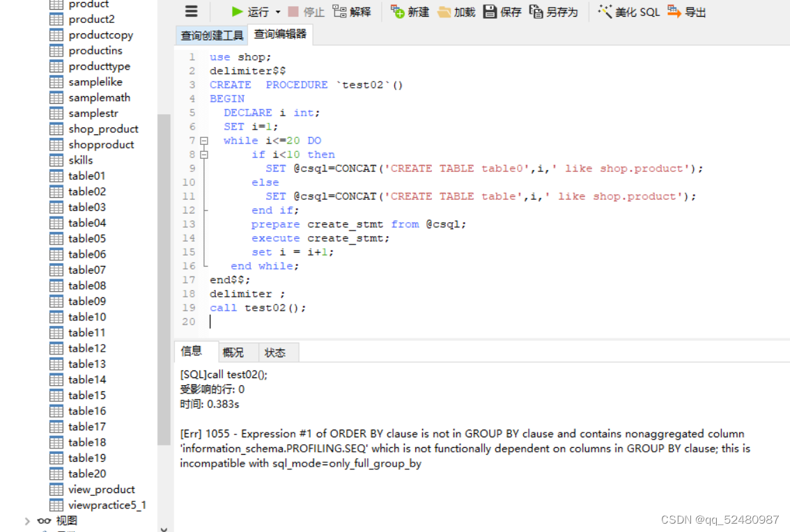This screenshot has height=532, width=790.
Task: Click the 'prepare create_stmt from @csql;' line
Action: (359, 224)
